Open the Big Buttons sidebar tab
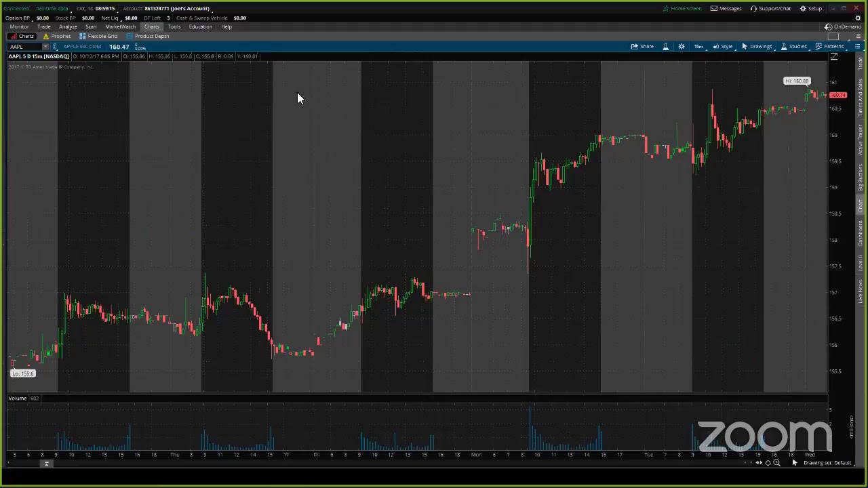 tap(861, 177)
